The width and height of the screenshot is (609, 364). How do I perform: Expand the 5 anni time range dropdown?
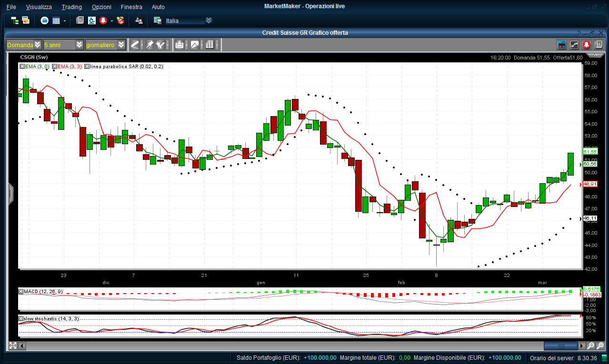79,45
